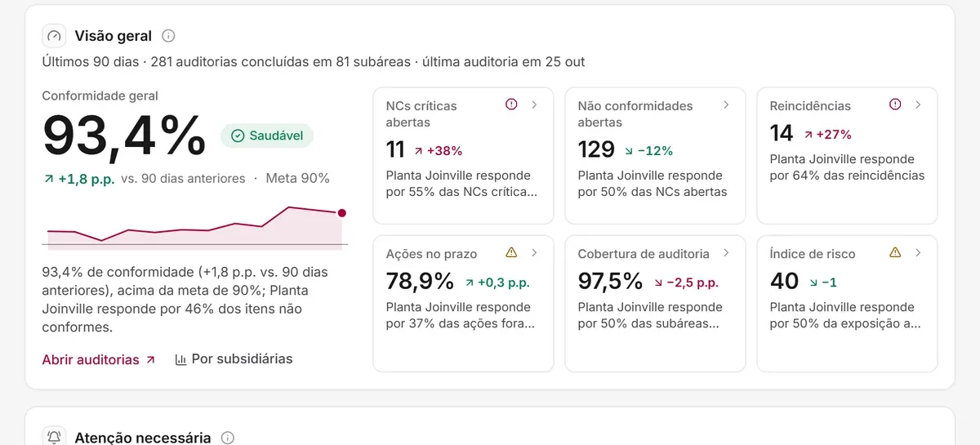
Task: Click the 93,4% conformidade value
Action: (x=124, y=136)
